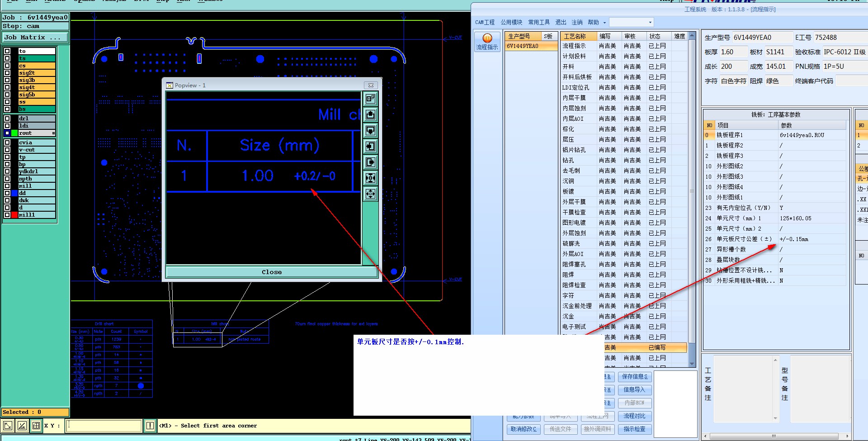The image size is (868, 441).
Task: Select the 计划投料 process row
Action: 624,57
